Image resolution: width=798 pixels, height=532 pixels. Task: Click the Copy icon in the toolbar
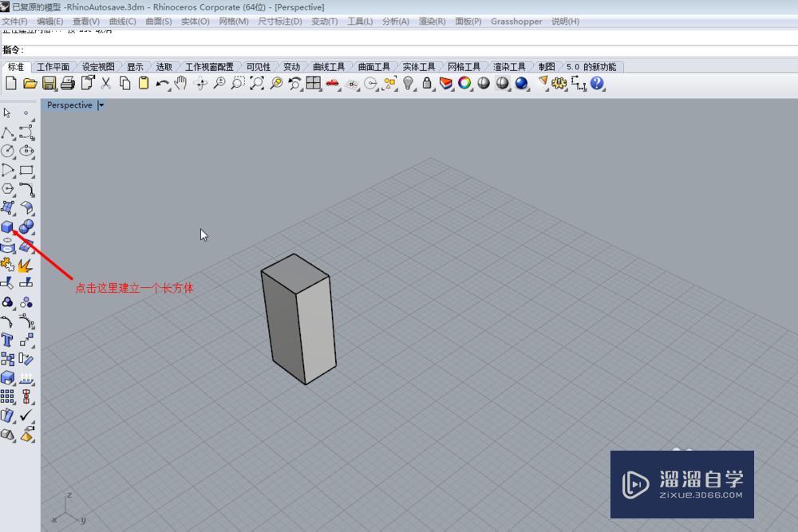[124, 84]
